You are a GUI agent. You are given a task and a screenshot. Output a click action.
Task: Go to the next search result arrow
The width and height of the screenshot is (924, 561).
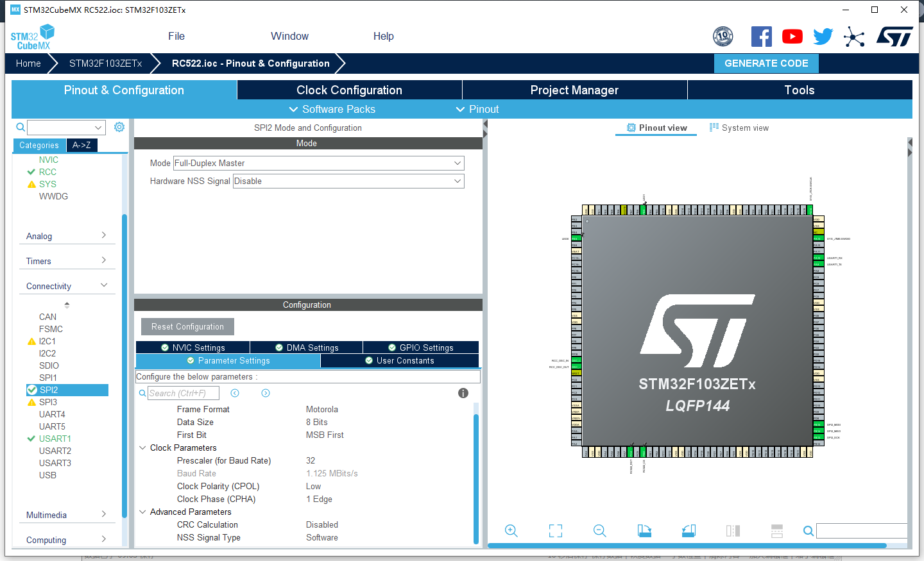coord(266,393)
